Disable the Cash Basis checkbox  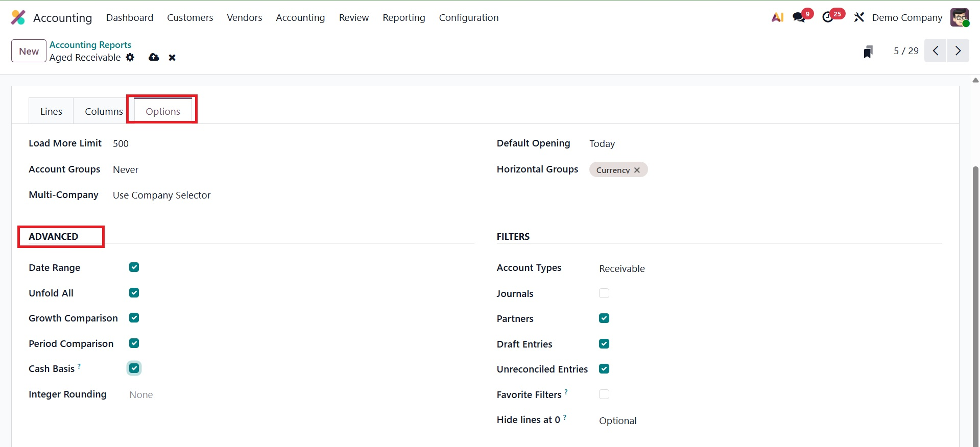click(x=134, y=368)
